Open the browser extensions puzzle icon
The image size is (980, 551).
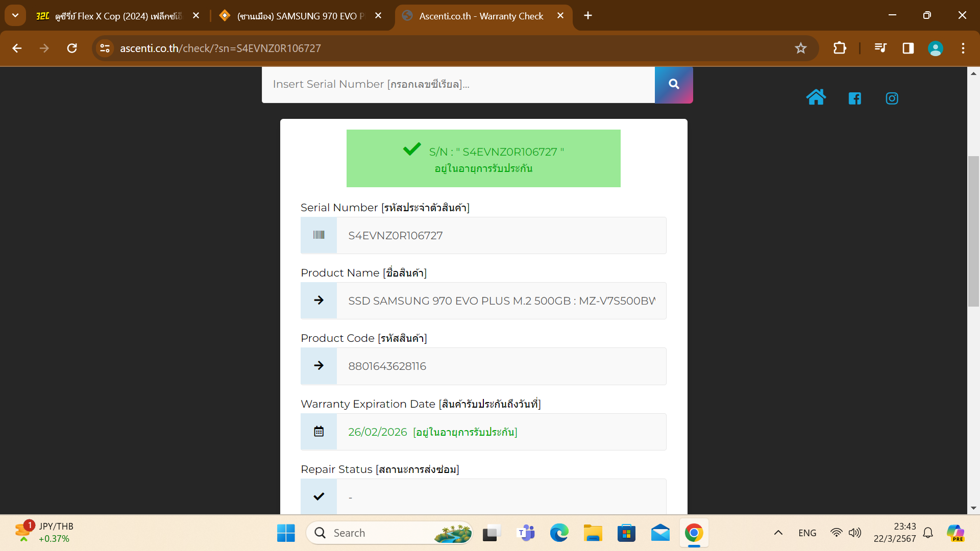click(840, 48)
